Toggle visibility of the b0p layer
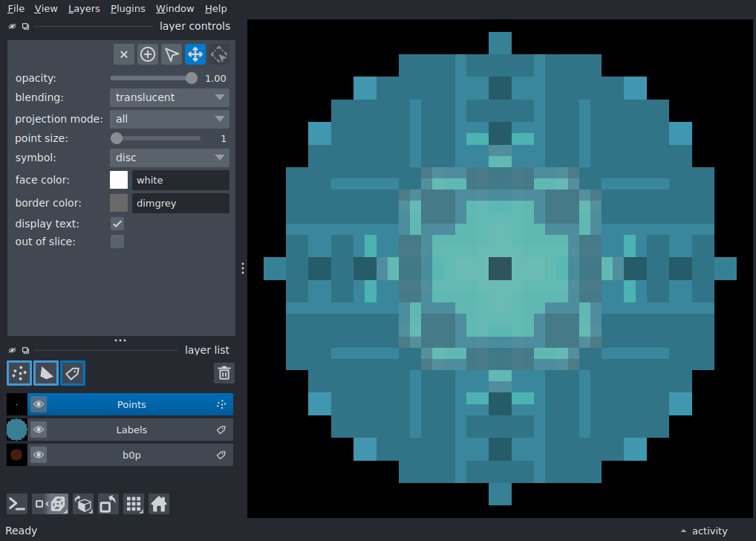This screenshot has width=756, height=541. pyautogui.click(x=39, y=455)
